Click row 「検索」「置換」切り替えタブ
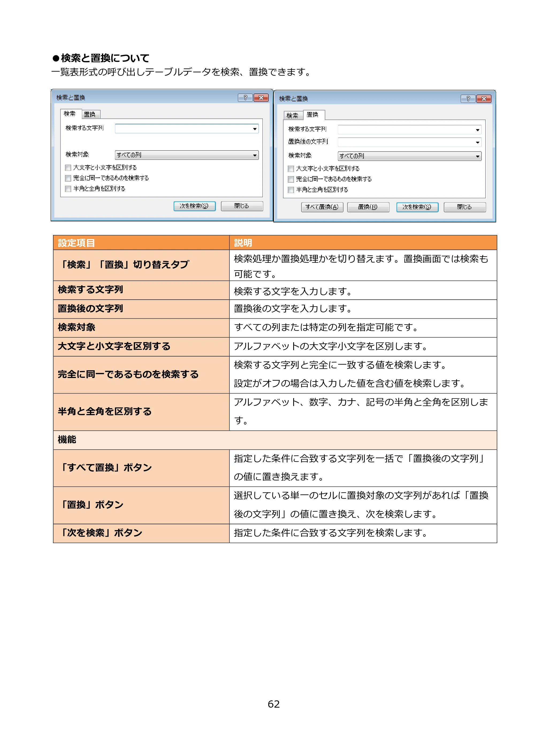535x756 pixels. click(141, 265)
